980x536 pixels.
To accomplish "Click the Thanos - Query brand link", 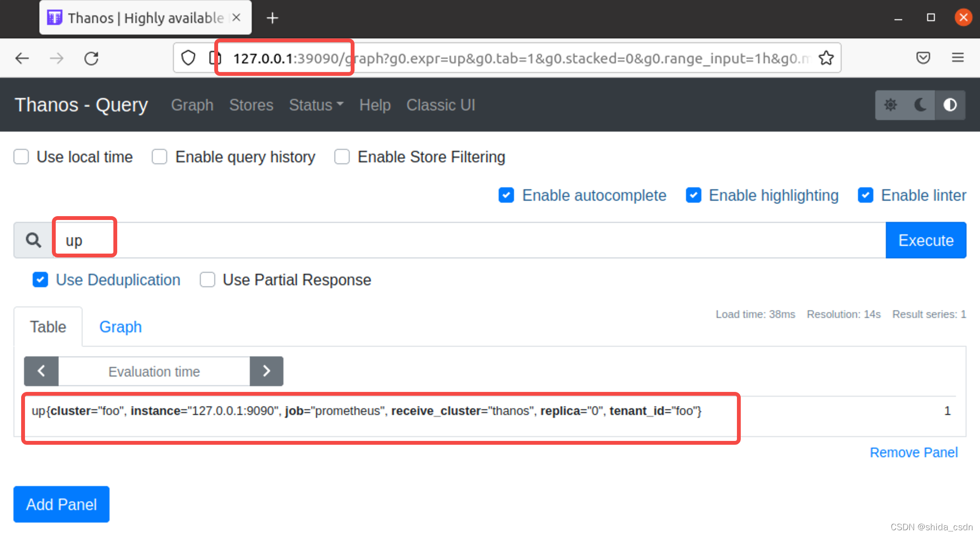I will 81,105.
